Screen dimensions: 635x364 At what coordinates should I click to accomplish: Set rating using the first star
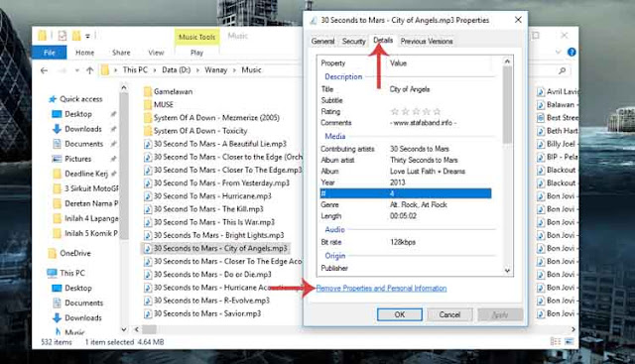pyautogui.click(x=395, y=111)
